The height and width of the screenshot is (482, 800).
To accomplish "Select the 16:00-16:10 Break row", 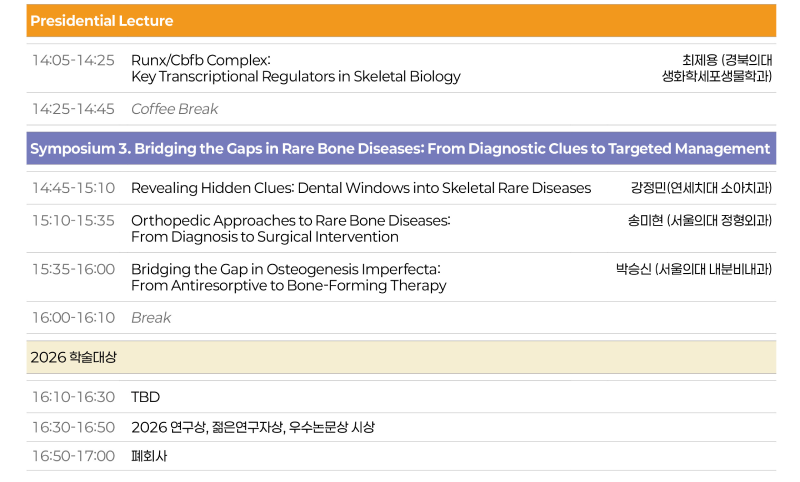I will [401, 318].
